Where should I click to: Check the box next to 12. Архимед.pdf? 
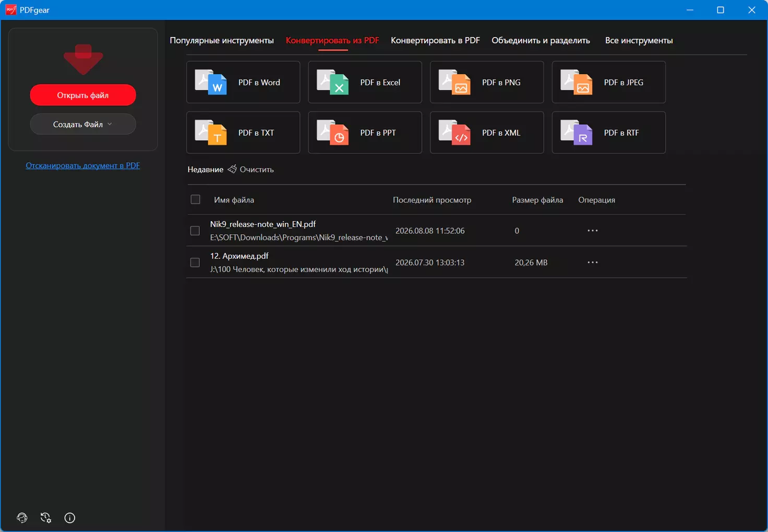(195, 262)
